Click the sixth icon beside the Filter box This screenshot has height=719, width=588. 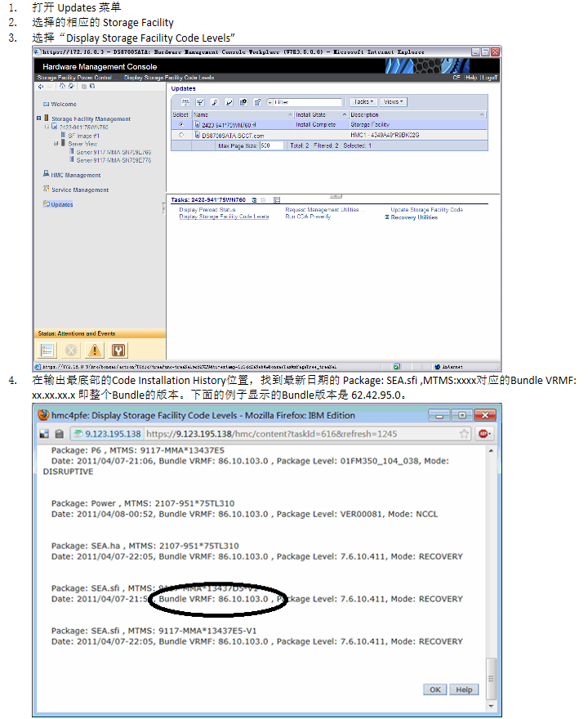point(257,102)
